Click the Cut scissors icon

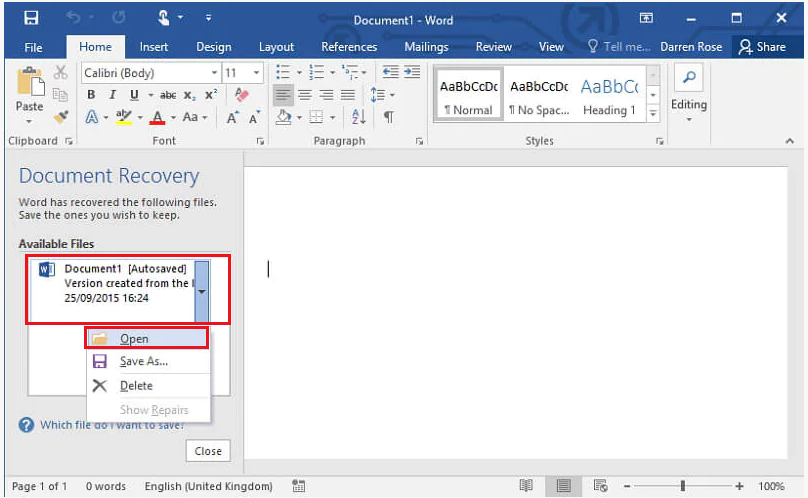[x=61, y=72]
